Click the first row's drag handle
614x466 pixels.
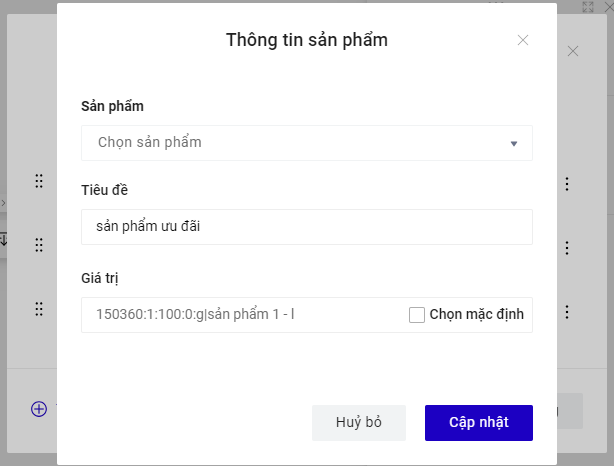(39, 181)
